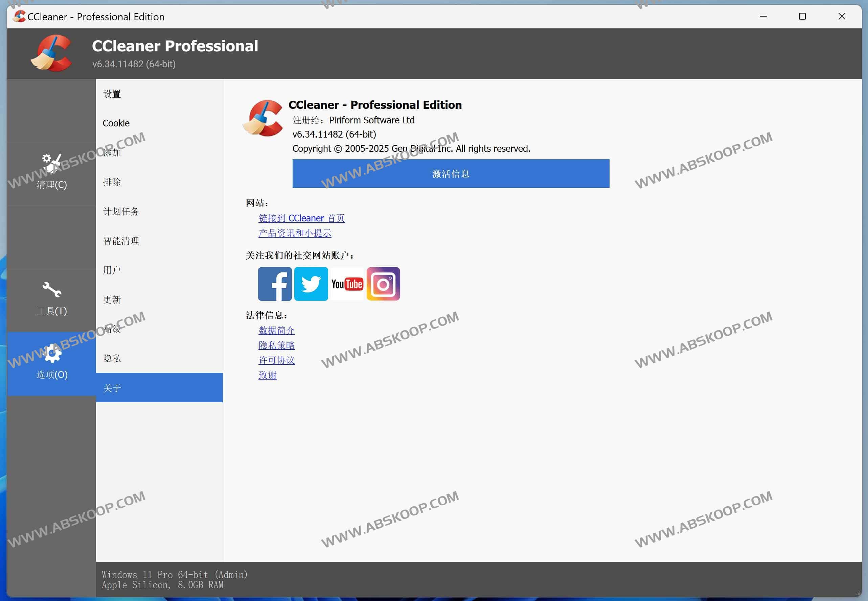Screen dimensions: 868x601
Task: Open CCleaner's Facebook page icon
Action: (275, 284)
